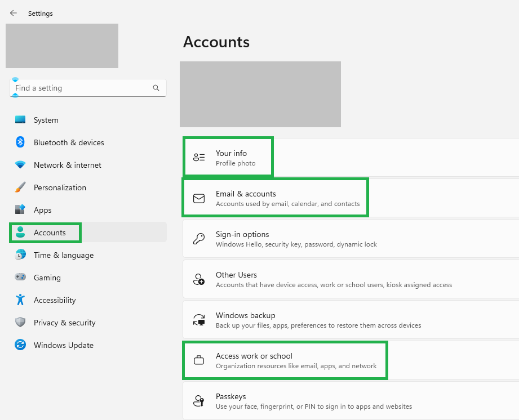This screenshot has width=519, height=420.
Task: Click 'Organization resources like email' description
Action: point(296,366)
